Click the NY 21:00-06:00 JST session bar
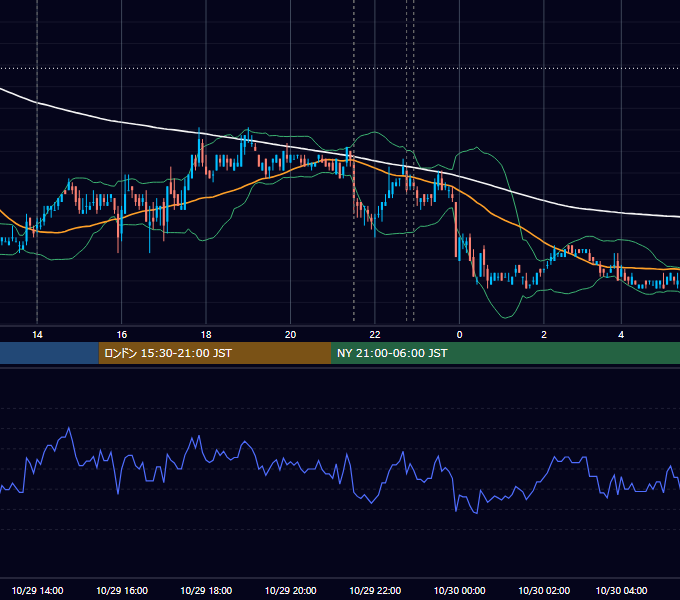 pos(505,353)
